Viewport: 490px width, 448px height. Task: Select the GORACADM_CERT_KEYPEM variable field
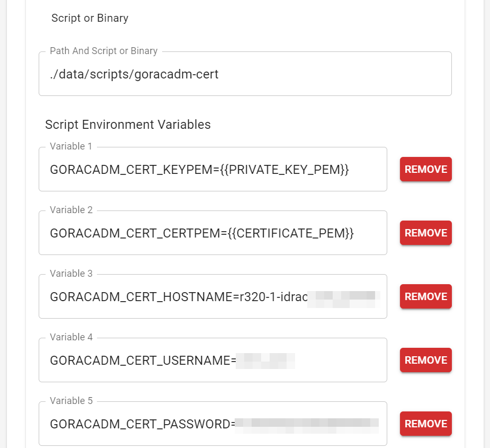tap(212, 169)
